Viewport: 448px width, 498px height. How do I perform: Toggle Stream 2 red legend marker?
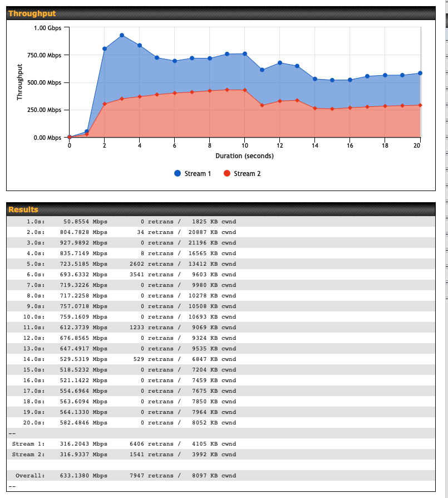tap(227, 173)
